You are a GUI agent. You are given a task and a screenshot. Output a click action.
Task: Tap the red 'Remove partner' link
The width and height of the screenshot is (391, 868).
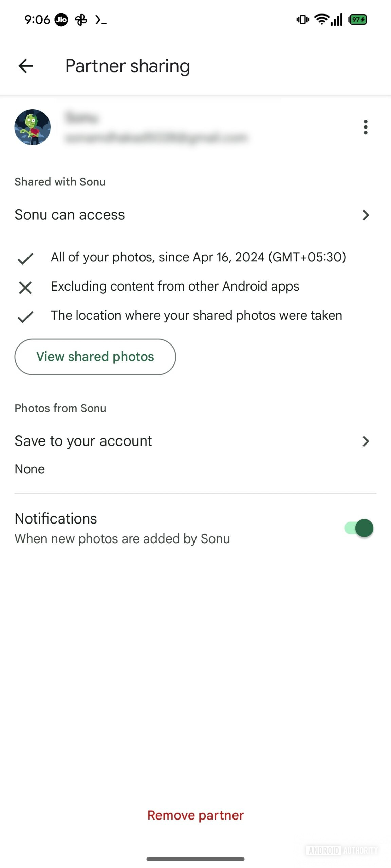(x=195, y=815)
